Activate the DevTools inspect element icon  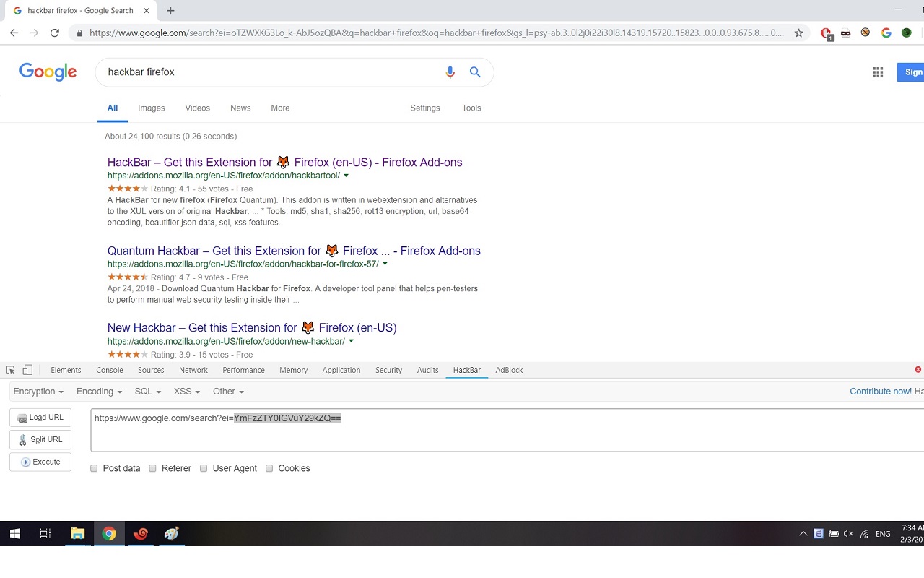pos(11,370)
